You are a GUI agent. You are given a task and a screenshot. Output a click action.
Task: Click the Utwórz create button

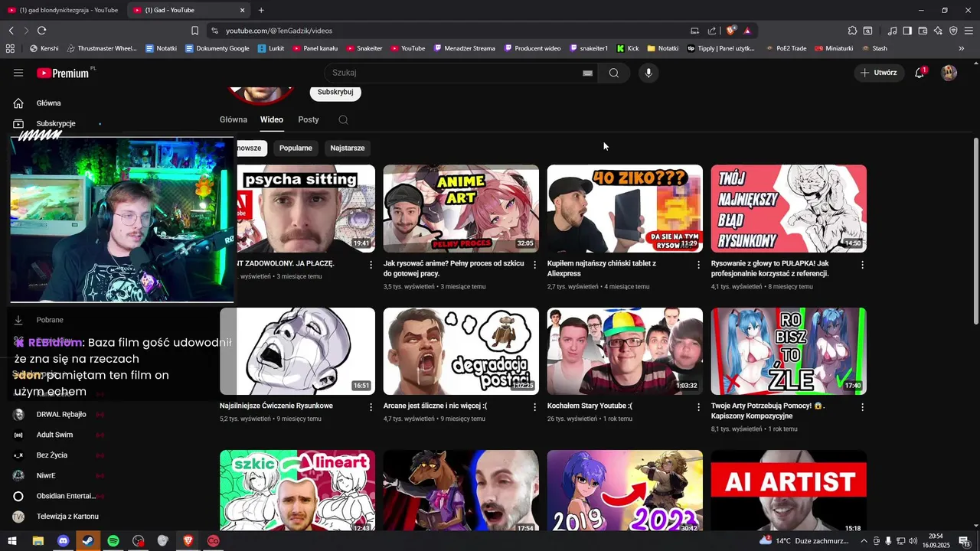tap(879, 73)
